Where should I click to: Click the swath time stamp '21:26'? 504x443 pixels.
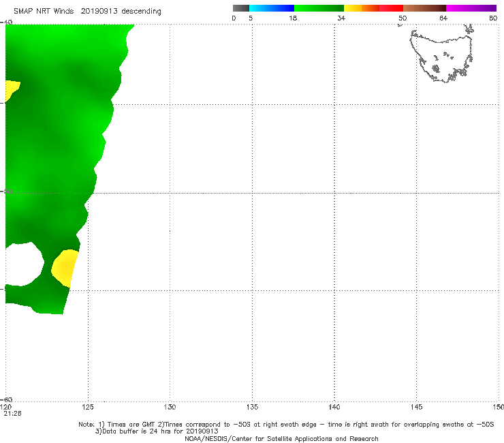click(x=12, y=414)
